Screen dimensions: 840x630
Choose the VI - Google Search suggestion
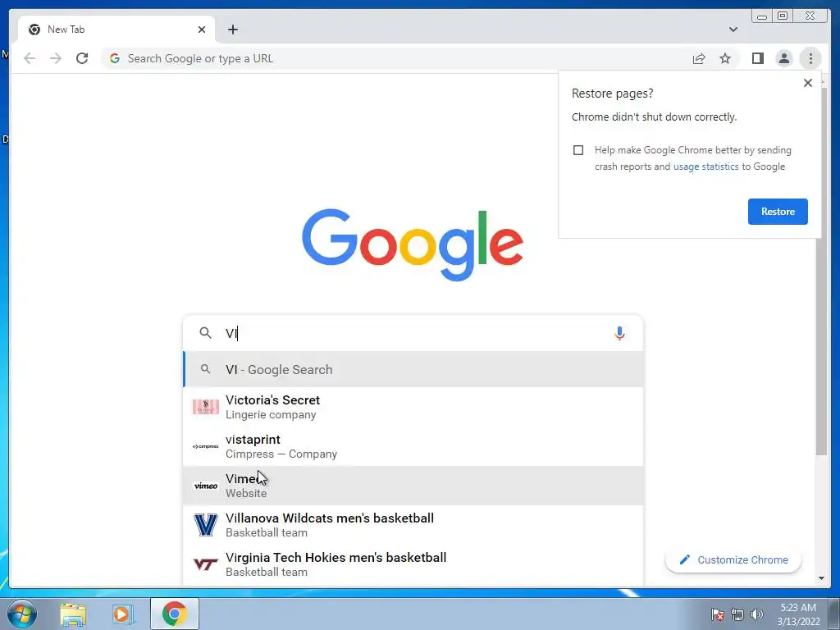tap(413, 370)
